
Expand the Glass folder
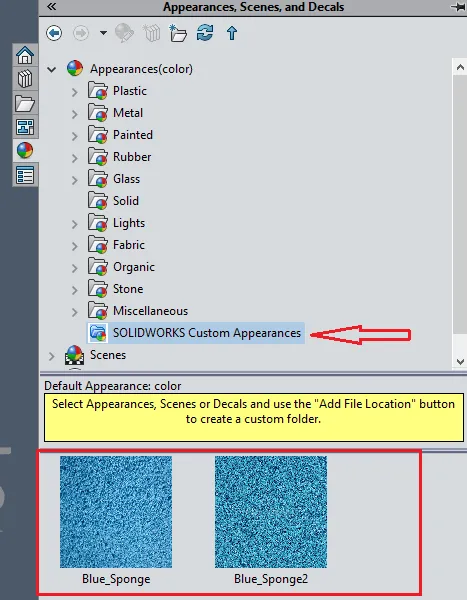[75, 180]
